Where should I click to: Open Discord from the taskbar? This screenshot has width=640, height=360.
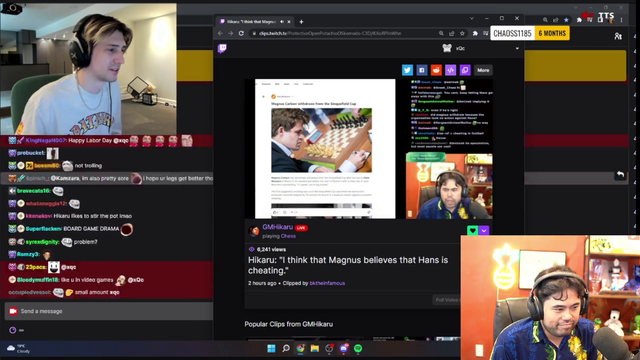coord(344,349)
